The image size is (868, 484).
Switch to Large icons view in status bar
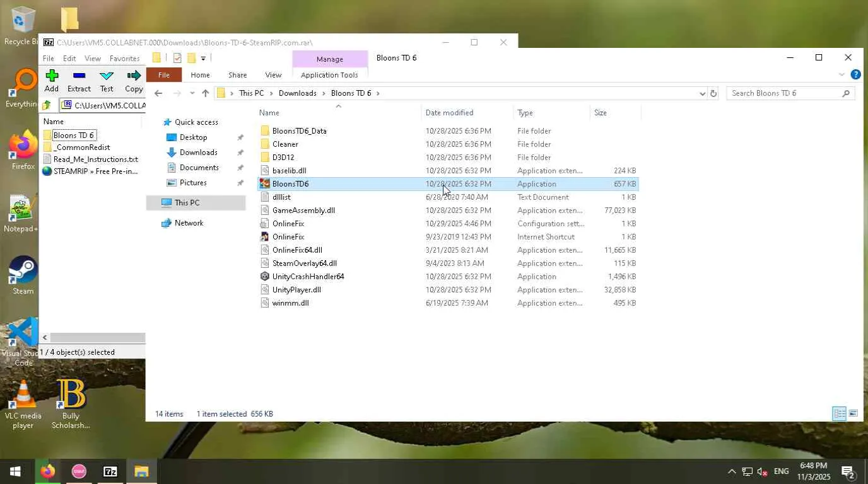[x=853, y=414]
